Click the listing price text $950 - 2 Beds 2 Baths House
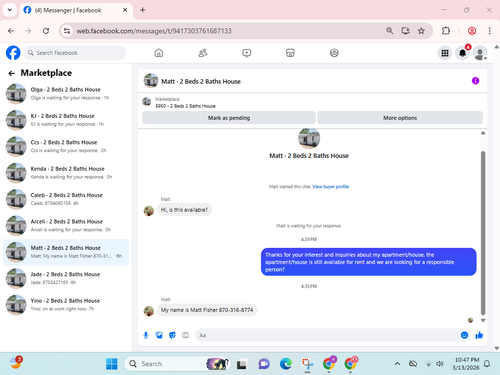Viewport: 500px width, 375px height. pos(185,106)
